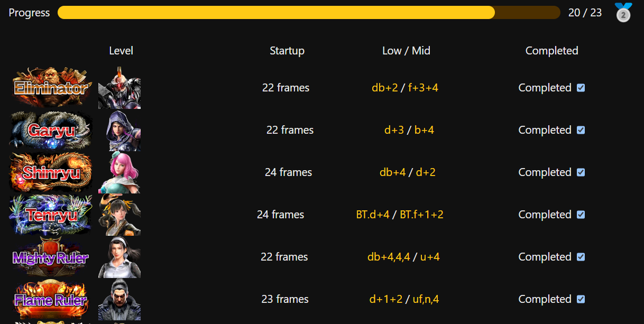Click the Eliminator rank badge
644x324 pixels.
(x=51, y=88)
